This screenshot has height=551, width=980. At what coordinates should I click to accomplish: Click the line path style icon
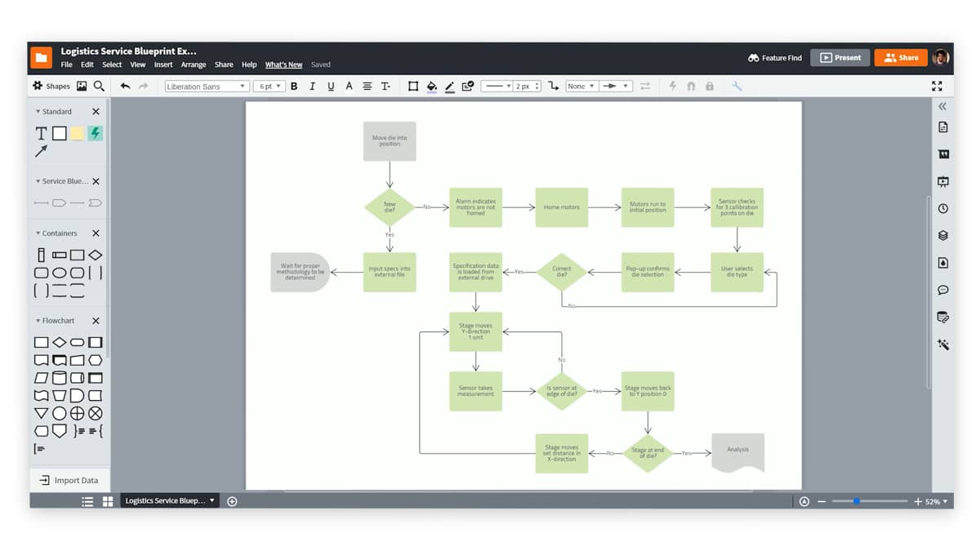(x=554, y=86)
